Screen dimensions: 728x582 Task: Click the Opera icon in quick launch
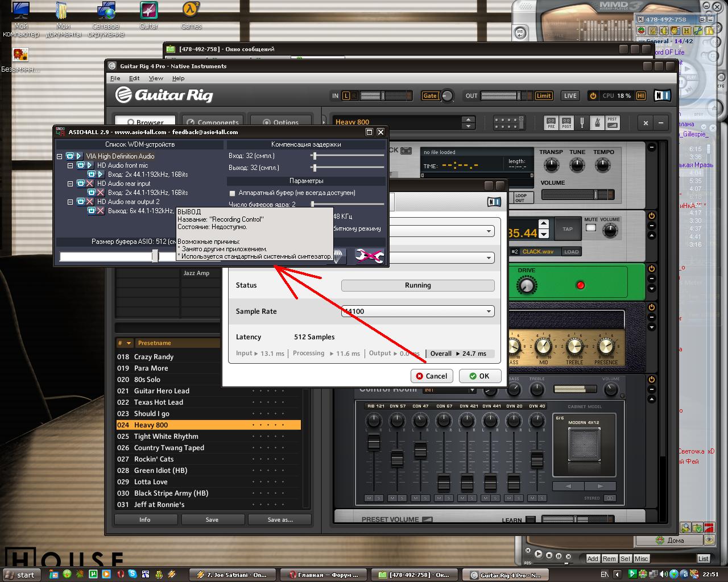(x=119, y=575)
